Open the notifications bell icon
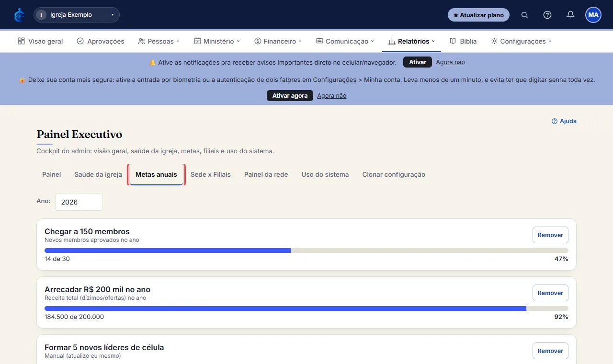The height and width of the screenshot is (364, 613). [570, 15]
